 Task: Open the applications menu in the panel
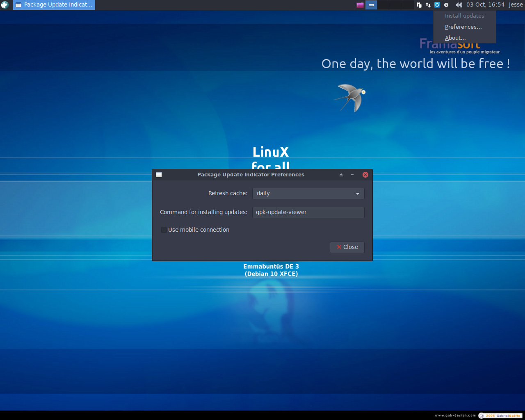click(5, 5)
